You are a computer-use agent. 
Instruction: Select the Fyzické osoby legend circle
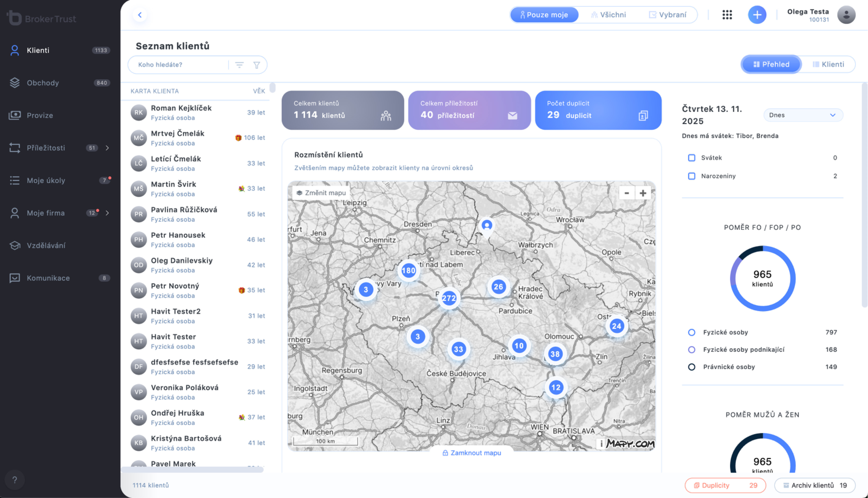click(x=691, y=332)
